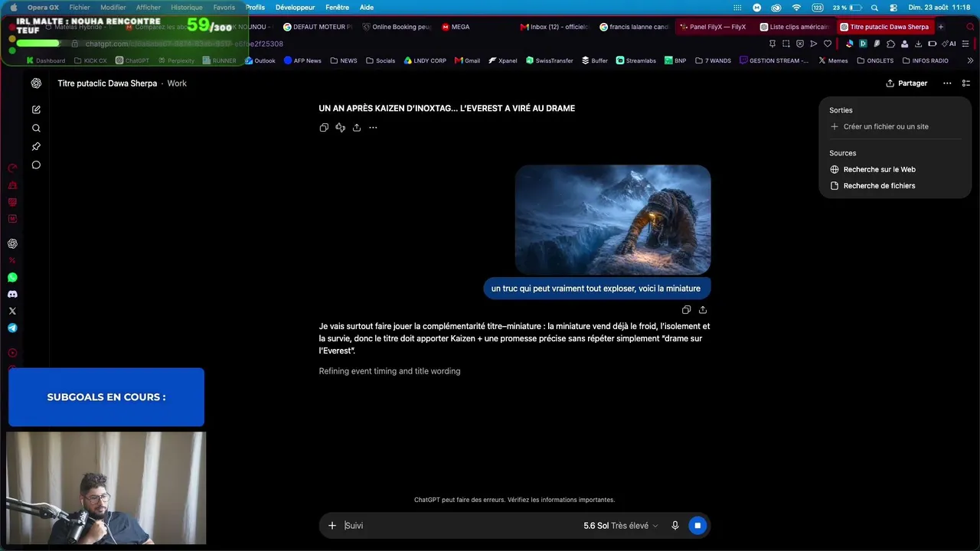Click the share icon below the user message
This screenshot has height=551, width=980.
(x=703, y=310)
